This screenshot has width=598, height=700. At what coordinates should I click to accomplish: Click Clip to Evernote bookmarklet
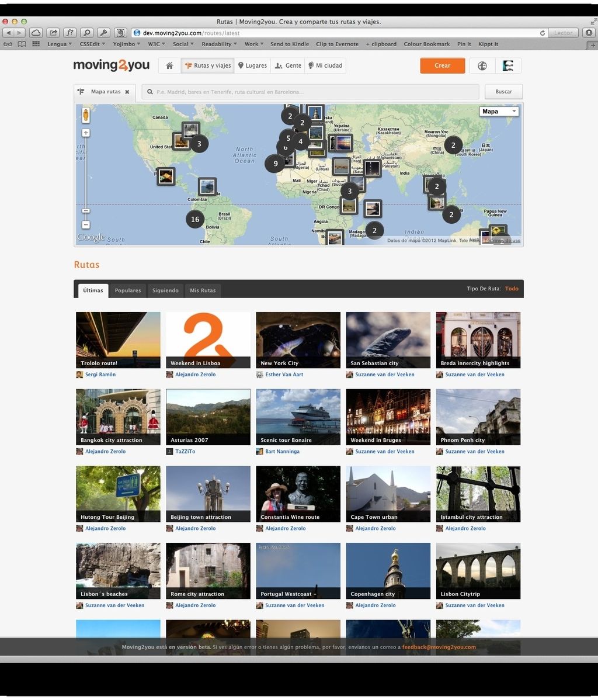coord(338,44)
